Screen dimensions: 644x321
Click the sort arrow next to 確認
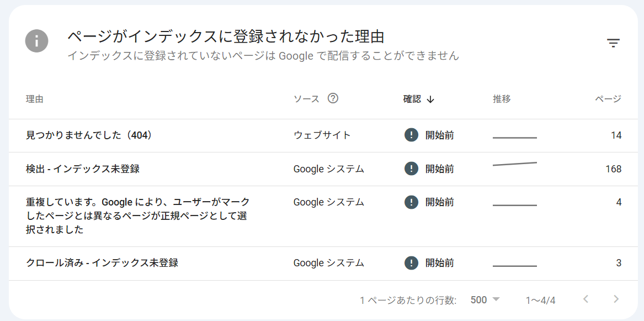click(430, 99)
